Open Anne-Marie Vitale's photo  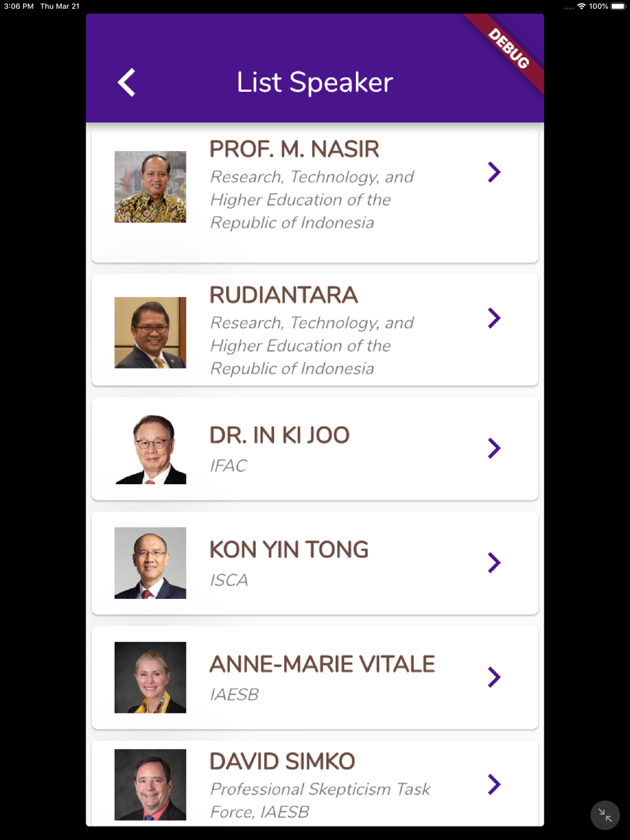point(150,677)
